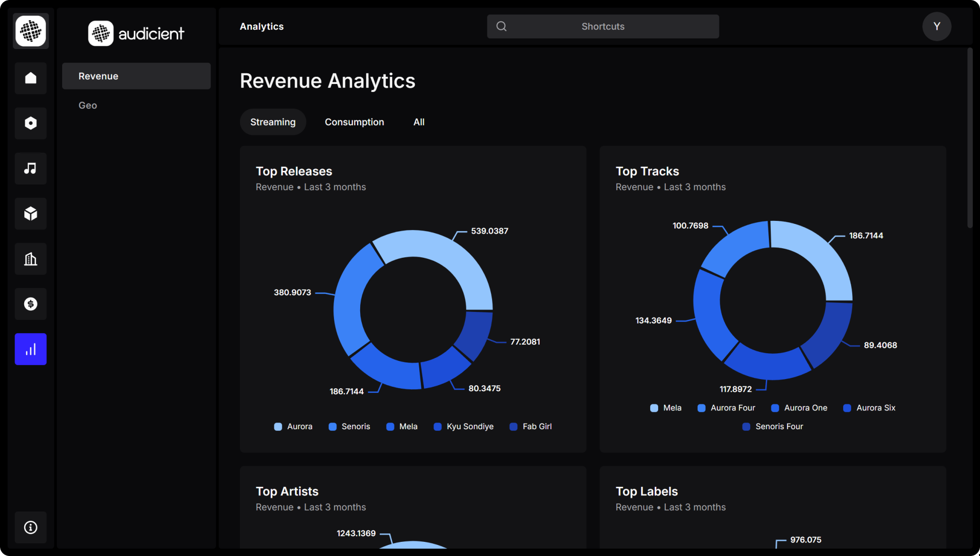Click the audicient logo
Viewport: 980px width, 556px height.
136,33
